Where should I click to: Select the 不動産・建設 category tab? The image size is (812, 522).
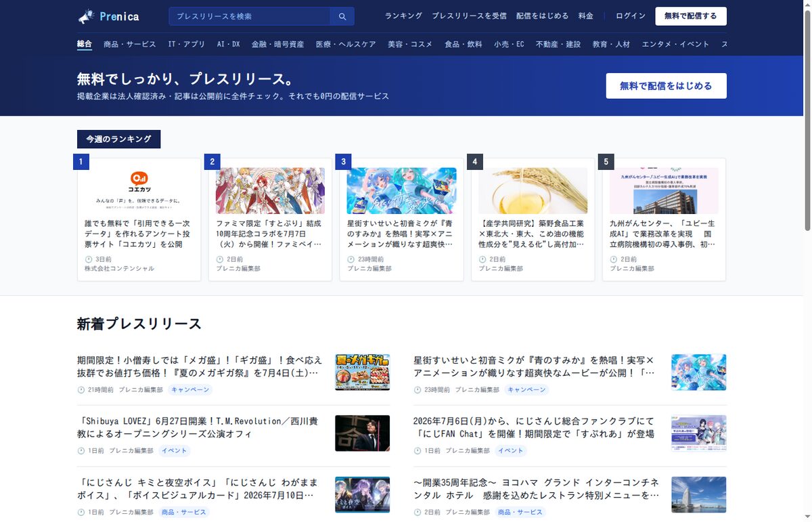click(x=558, y=44)
